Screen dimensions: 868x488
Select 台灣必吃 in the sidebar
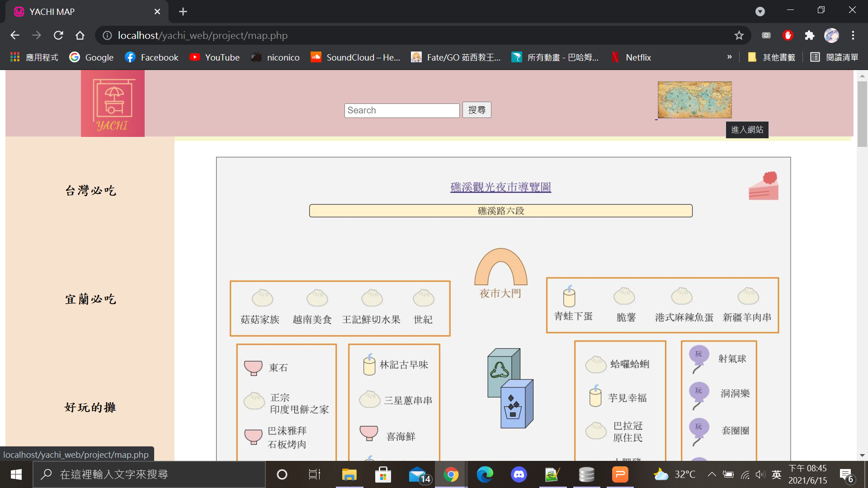tap(90, 191)
